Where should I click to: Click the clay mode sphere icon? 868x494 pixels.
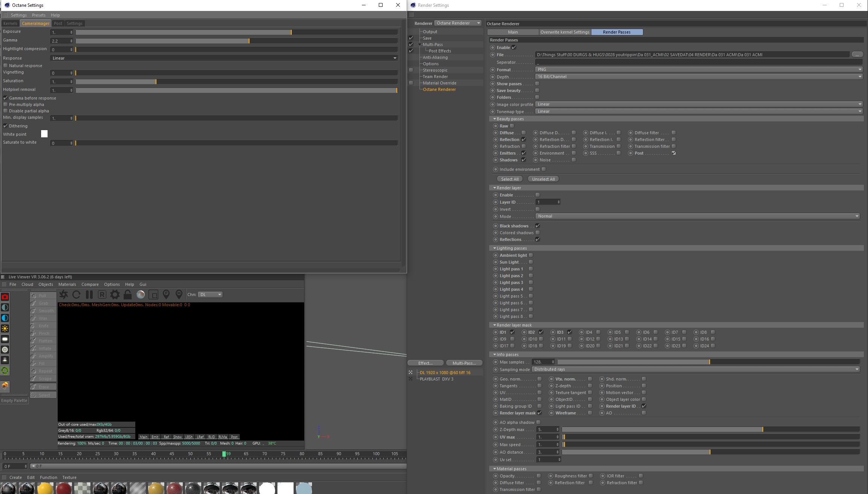click(141, 295)
